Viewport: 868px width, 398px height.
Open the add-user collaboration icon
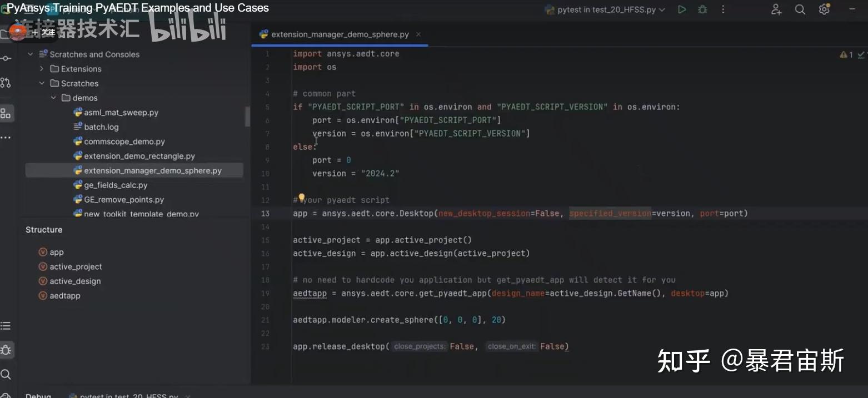[776, 9]
